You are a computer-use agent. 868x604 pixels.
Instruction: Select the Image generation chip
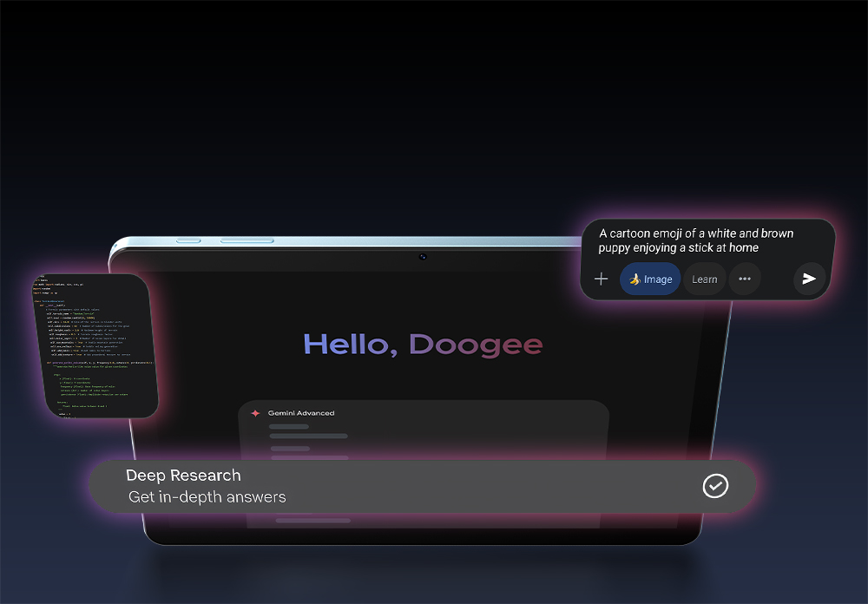coord(649,279)
